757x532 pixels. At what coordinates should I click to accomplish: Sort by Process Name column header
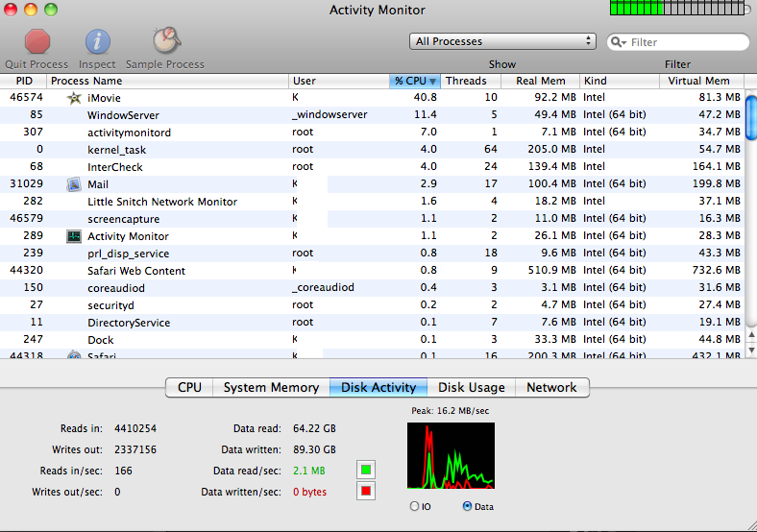pyautogui.click(x=167, y=81)
